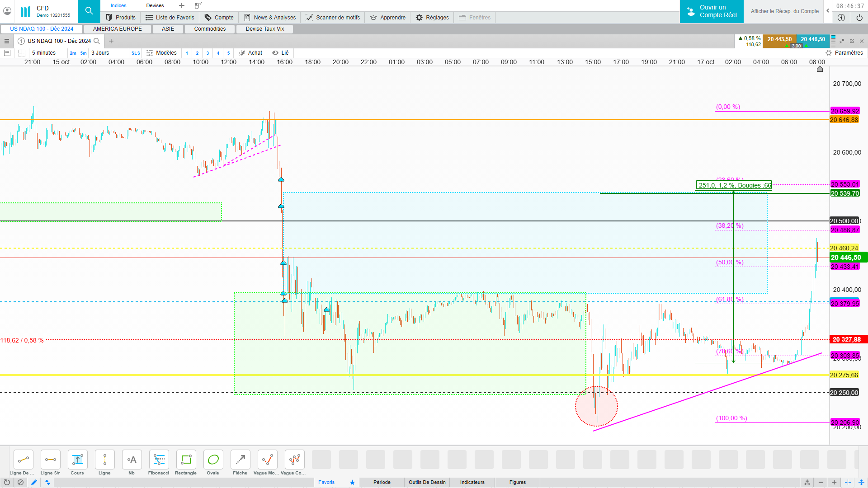The width and height of the screenshot is (868, 488).
Task: Select the Rectangle drawing tool
Action: pos(186,460)
